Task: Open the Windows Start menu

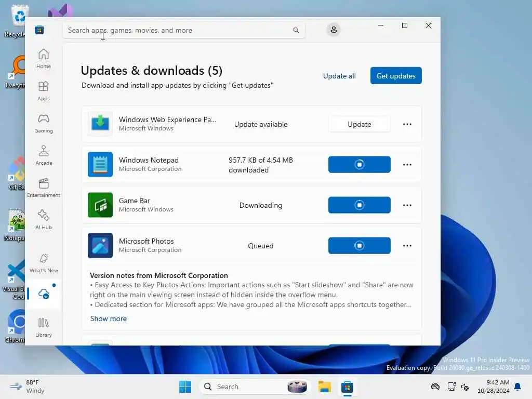Action: pyautogui.click(x=185, y=387)
